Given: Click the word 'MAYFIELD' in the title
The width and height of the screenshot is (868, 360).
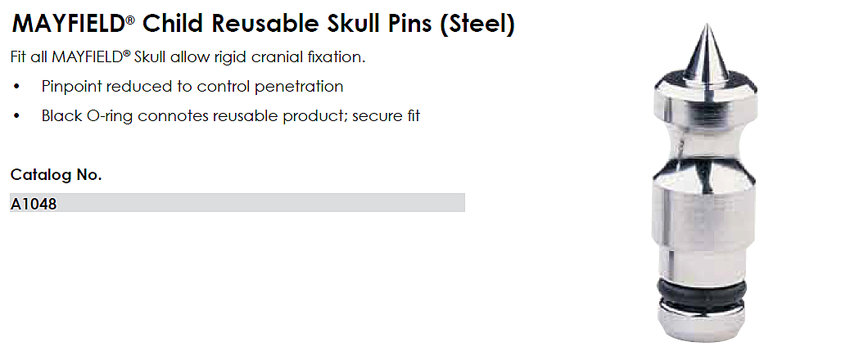Looking at the screenshot, I should point(67,24).
